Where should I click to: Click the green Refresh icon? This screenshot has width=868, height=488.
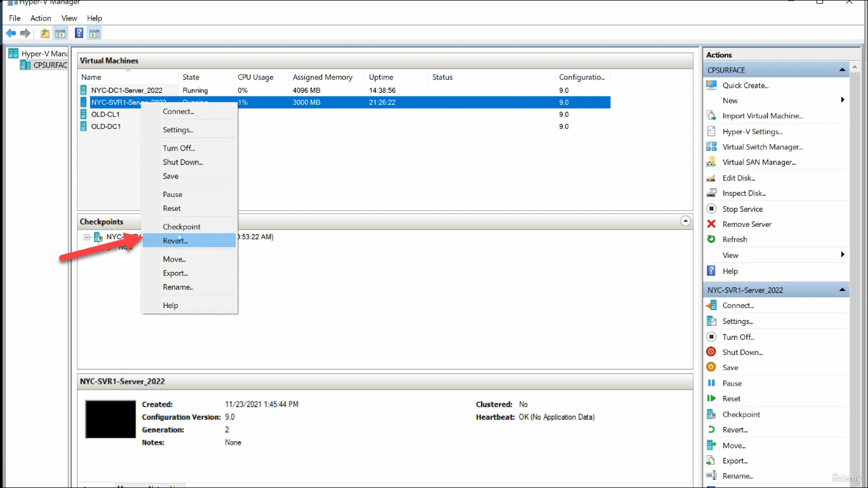pyautogui.click(x=711, y=239)
